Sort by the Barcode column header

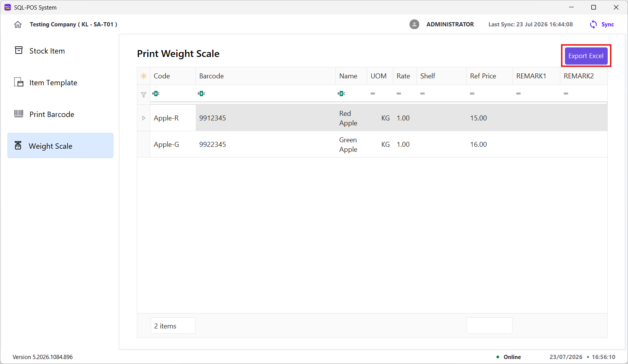[x=266, y=76]
